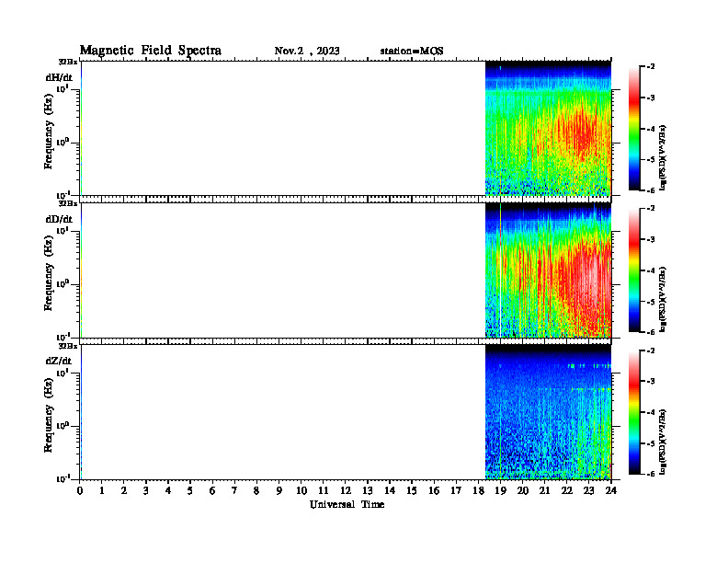
Task: Click the log(PSD) label beside dH/dt color bar
Action: (663, 157)
